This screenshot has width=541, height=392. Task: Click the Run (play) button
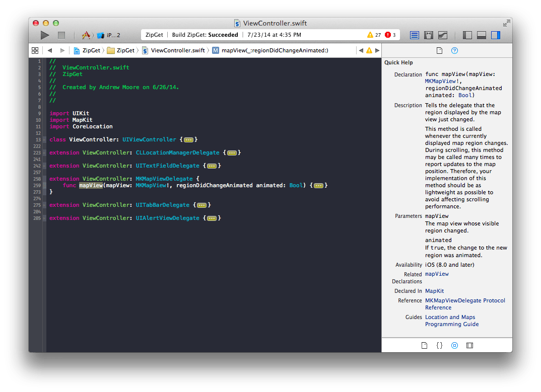pos(45,35)
